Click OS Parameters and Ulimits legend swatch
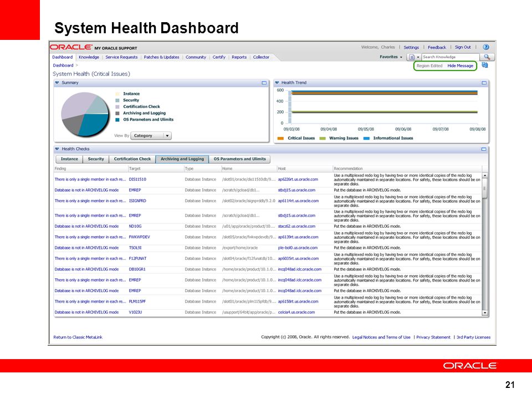This screenshot has height=399, width=532. (117, 120)
